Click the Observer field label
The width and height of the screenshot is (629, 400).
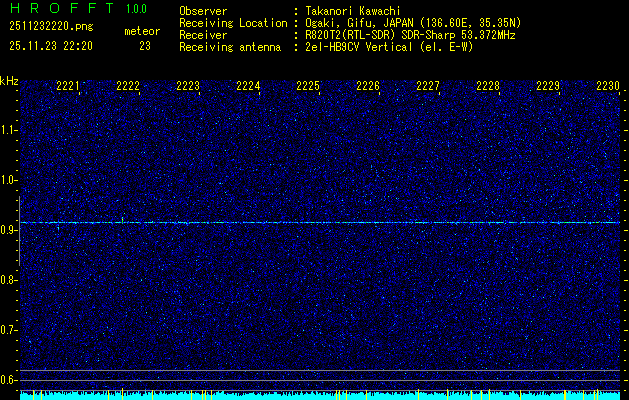[x=203, y=11]
